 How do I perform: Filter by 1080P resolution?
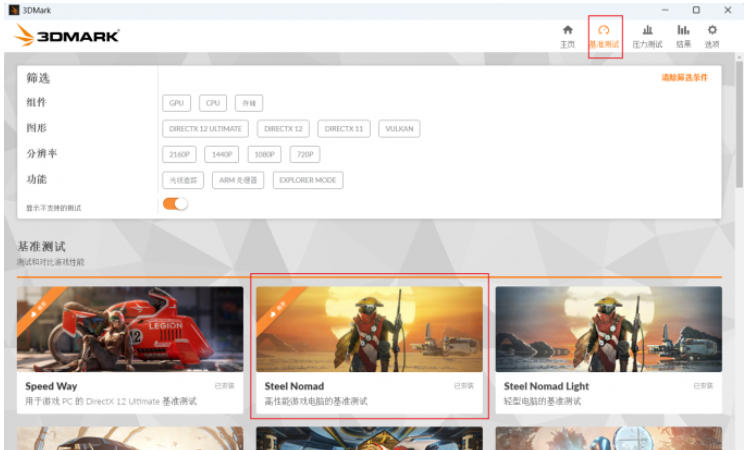pyautogui.click(x=264, y=154)
